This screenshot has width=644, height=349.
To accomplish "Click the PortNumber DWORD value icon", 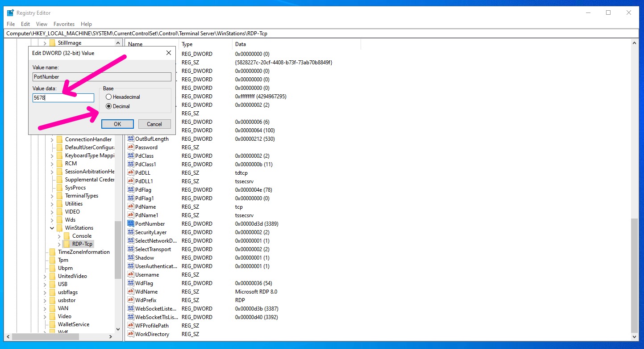I will pos(131,224).
